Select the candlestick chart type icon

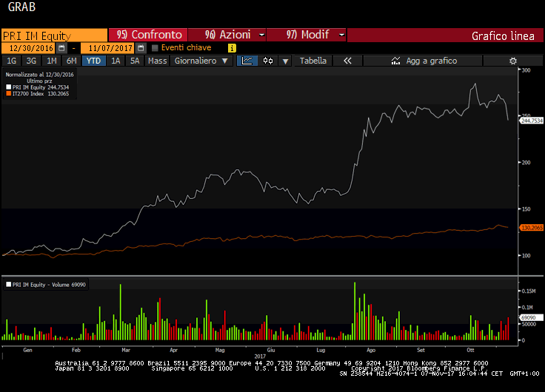coord(267,61)
